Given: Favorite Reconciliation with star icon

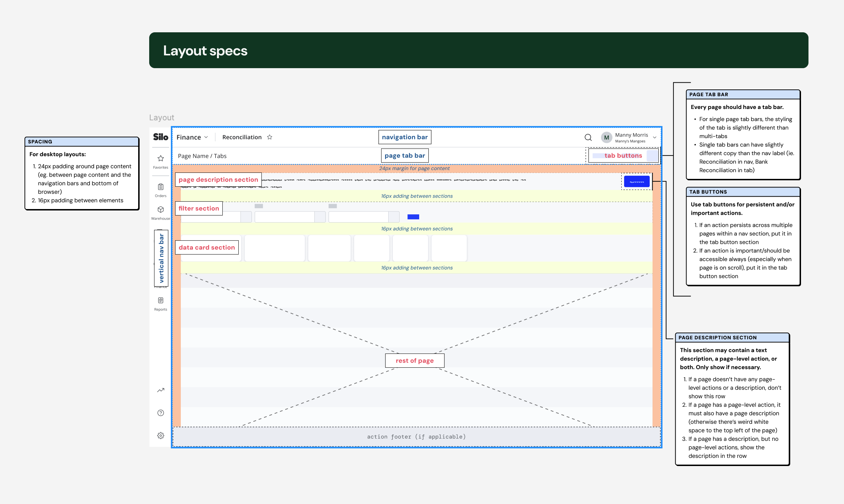Looking at the screenshot, I should coord(270,137).
